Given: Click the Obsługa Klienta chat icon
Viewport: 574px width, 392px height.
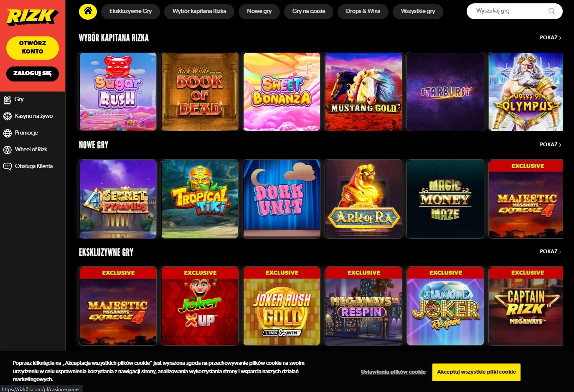Looking at the screenshot, I should [x=7, y=166].
